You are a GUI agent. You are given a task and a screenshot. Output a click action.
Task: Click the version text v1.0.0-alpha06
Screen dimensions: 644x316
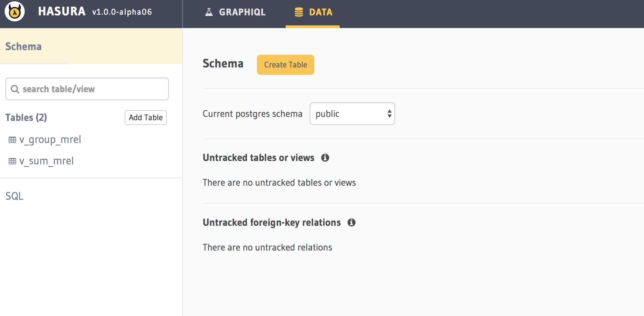point(122,12)
